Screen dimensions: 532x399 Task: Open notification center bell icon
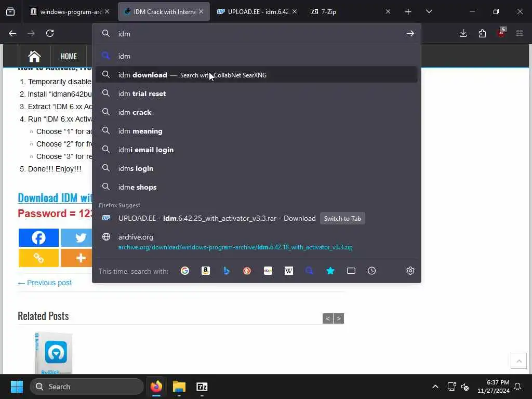click(x=518, y=387)
